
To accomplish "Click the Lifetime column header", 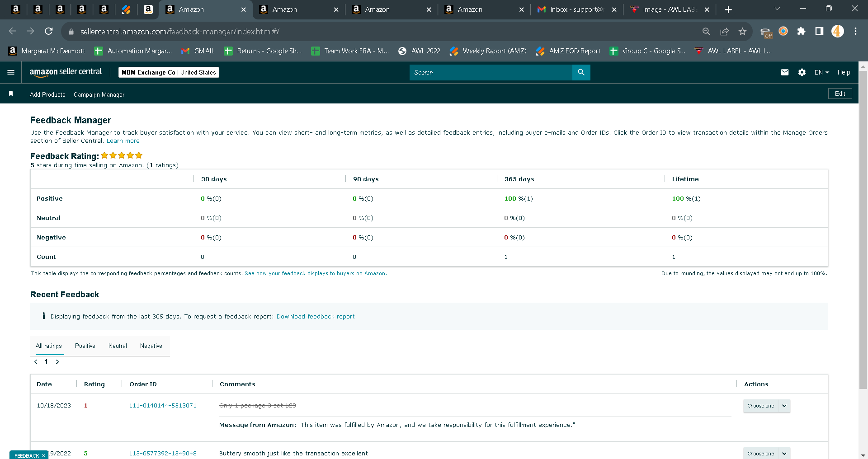I will coord(685,179).
